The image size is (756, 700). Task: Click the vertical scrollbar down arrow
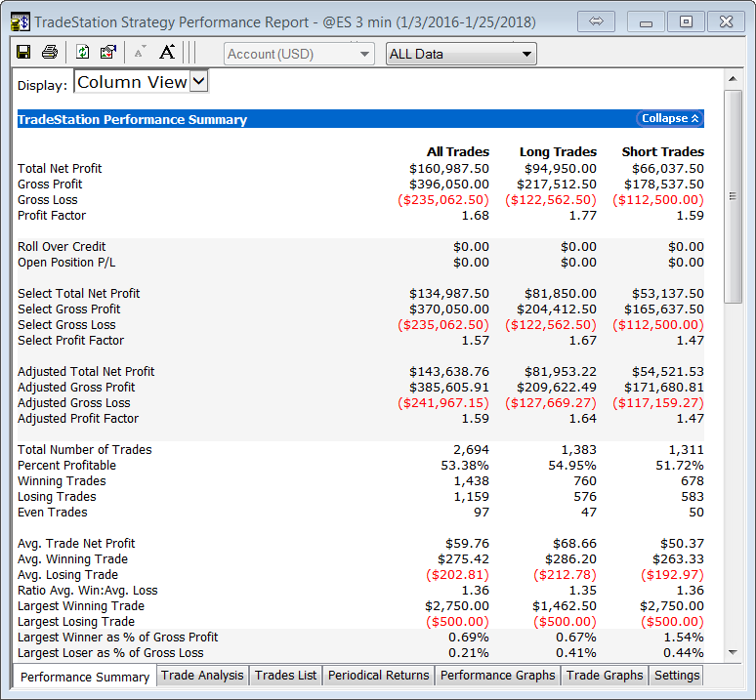coord(733,653)
